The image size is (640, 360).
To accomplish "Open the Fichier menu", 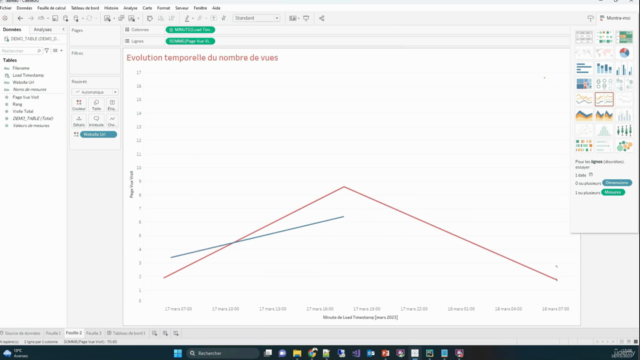I will pos(6,8).
